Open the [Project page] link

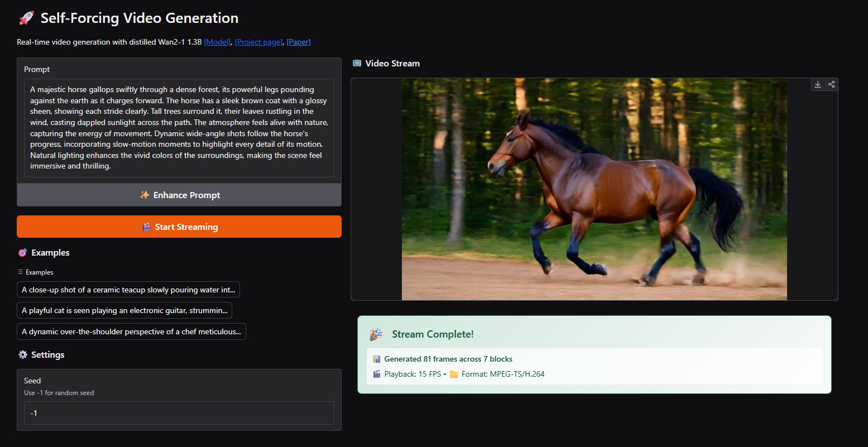click(258, 42)
